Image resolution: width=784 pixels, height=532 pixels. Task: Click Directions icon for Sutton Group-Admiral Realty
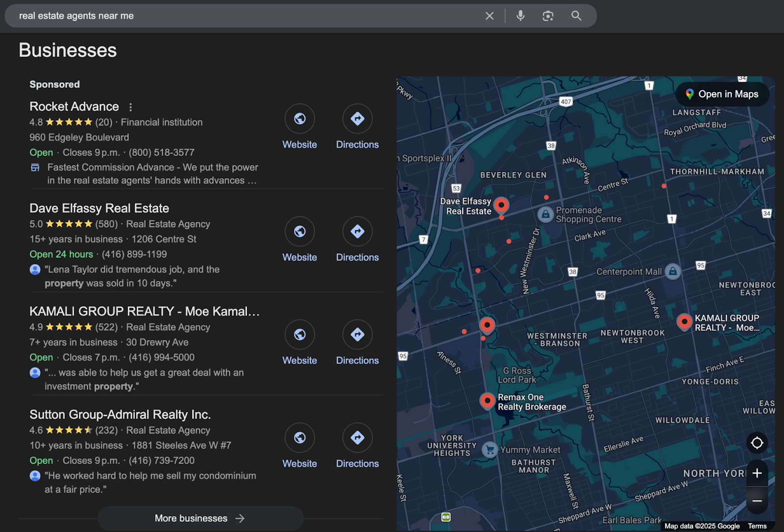click(358, 437)
